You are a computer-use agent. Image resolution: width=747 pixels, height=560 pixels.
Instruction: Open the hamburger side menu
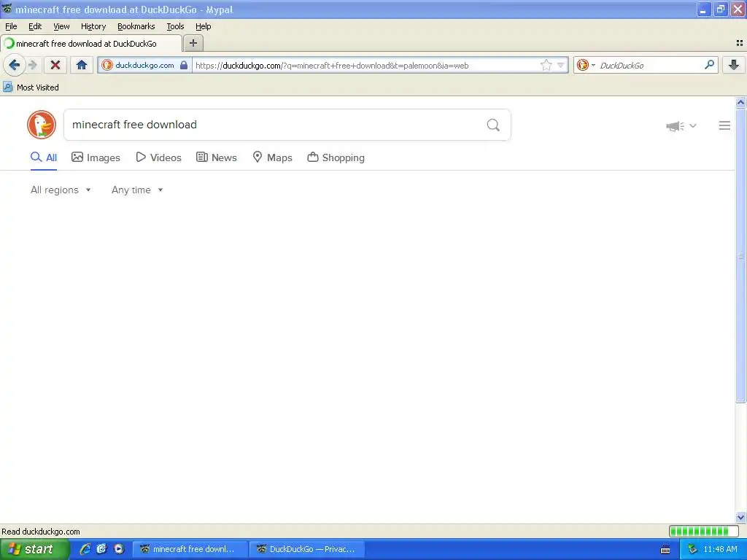point(724,125)
